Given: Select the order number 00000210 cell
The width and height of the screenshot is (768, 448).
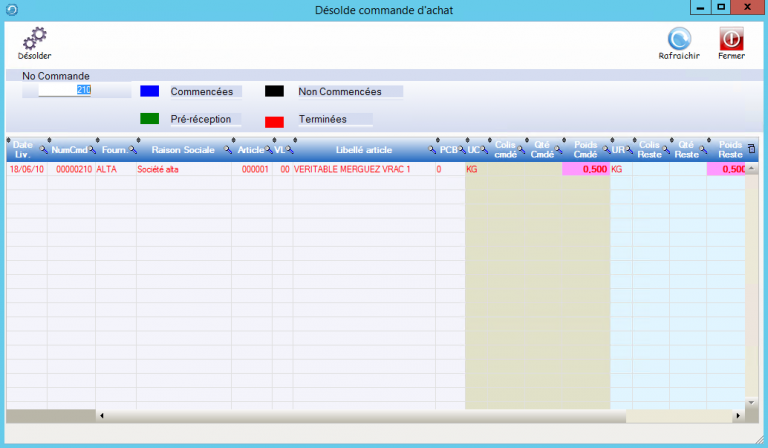Looking at the screenshot, I should click(73, 170).
